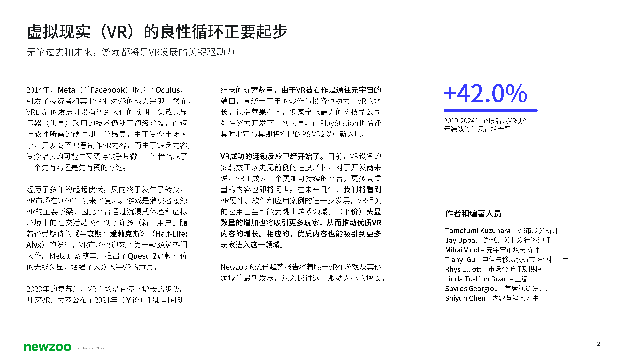Click the caption line 安装数的年复合增长率

(x=477, y=129)
